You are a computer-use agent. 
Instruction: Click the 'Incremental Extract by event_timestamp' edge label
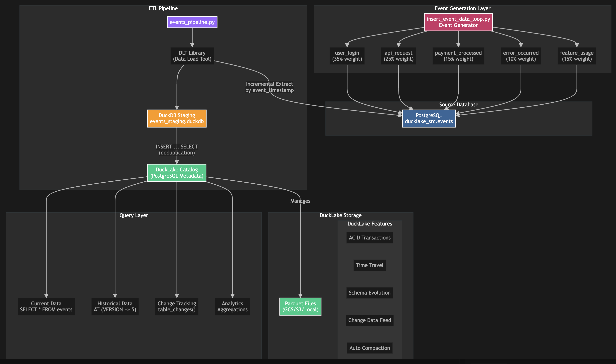tap(269, 87)
